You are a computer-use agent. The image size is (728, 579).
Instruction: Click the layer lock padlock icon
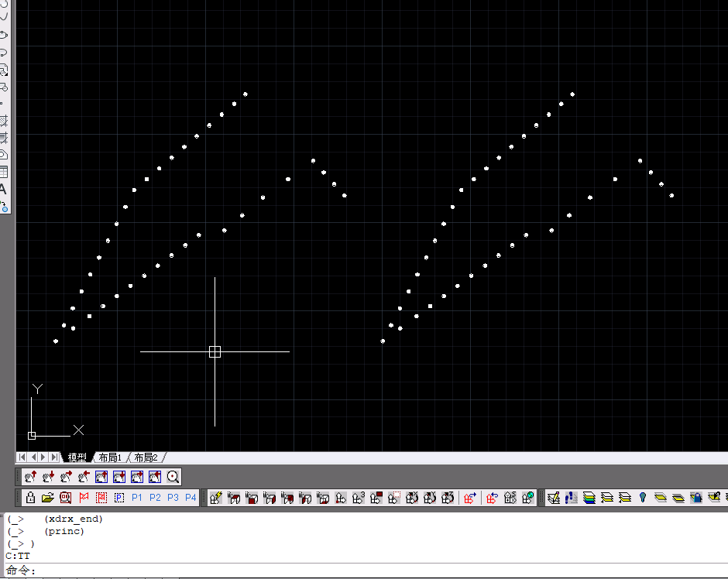696,498
